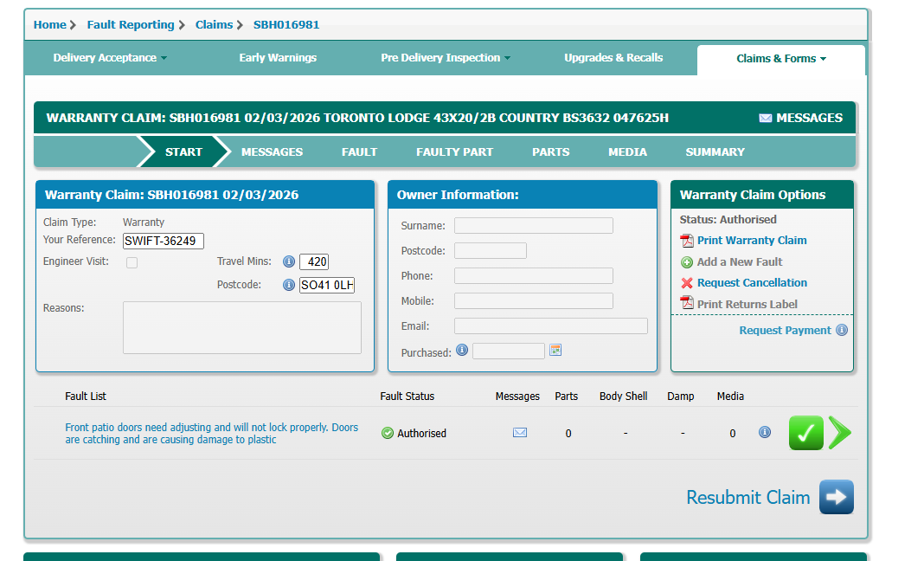The height and width of the screenshot is (561, 924).
Task: Click the green arrow to open the fault
Action: click(840, 433)
